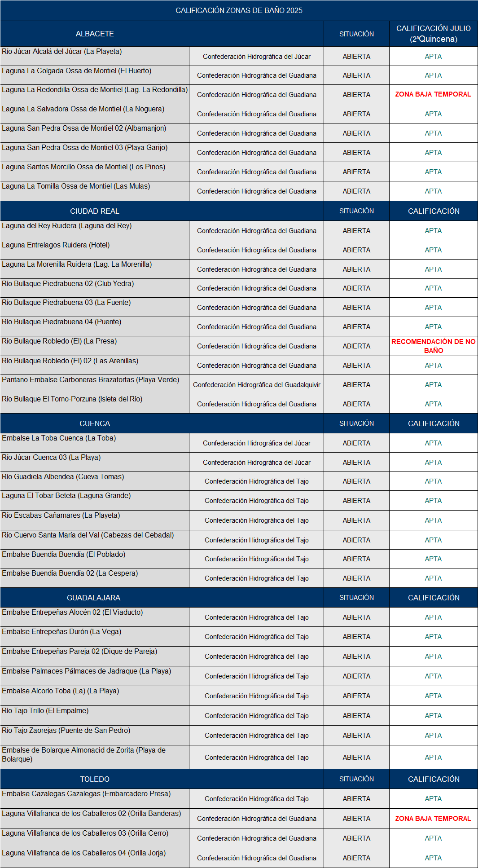Click the 'CALIFICACIÓN ZONAS DE BAÑO 2025' title
This screenshot has height=868, width=478.
[239, 10]
